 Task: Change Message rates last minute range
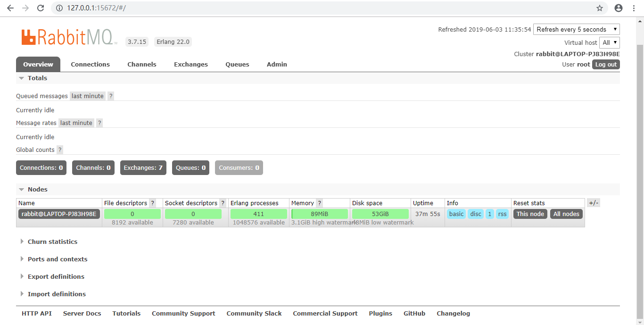click(x=76, y=123)
